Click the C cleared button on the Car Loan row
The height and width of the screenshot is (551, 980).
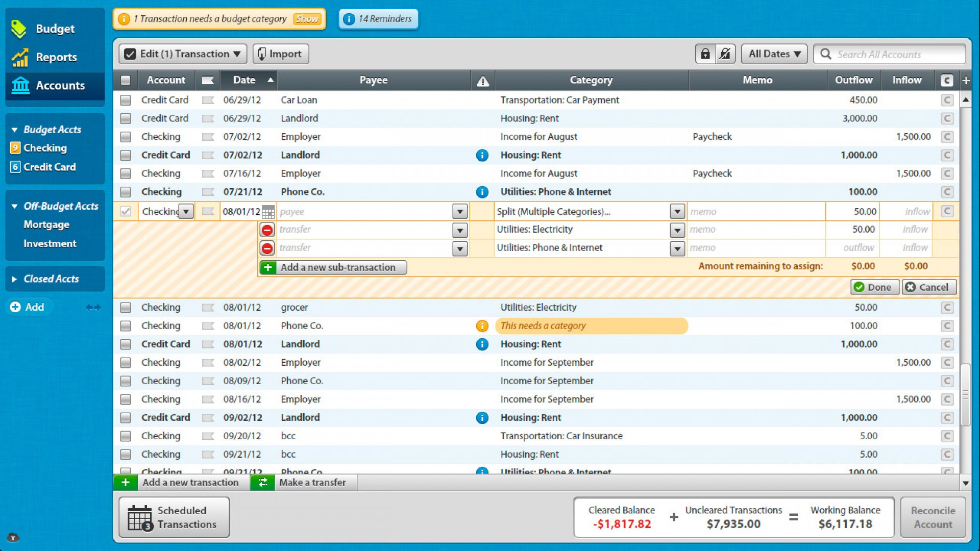[x=947, y=100]
